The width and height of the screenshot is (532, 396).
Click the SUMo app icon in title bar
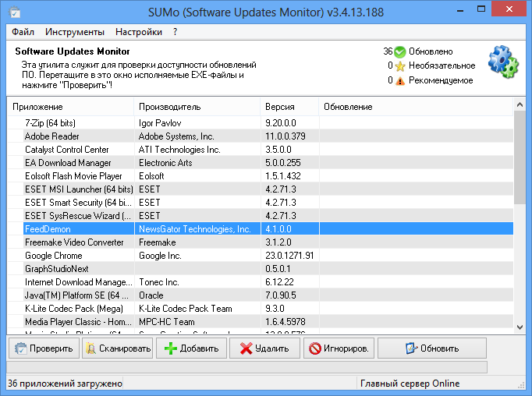pyautogui.click(x=15, y=12)
